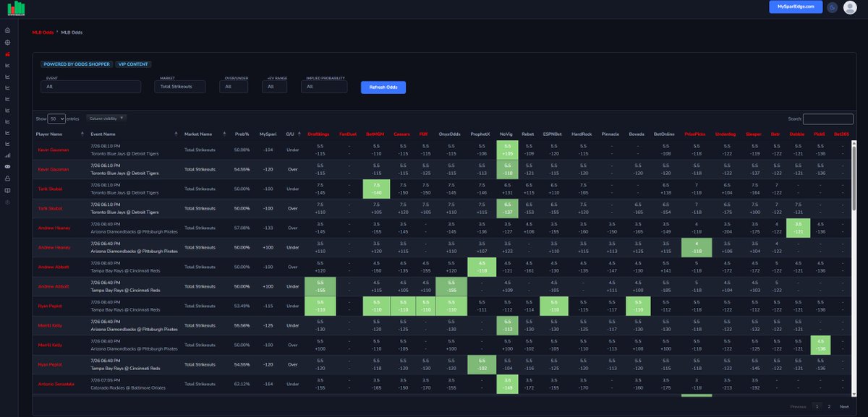Open the user avatar profile menu
Screen dimensions: 868x417
tap(850, 7)
